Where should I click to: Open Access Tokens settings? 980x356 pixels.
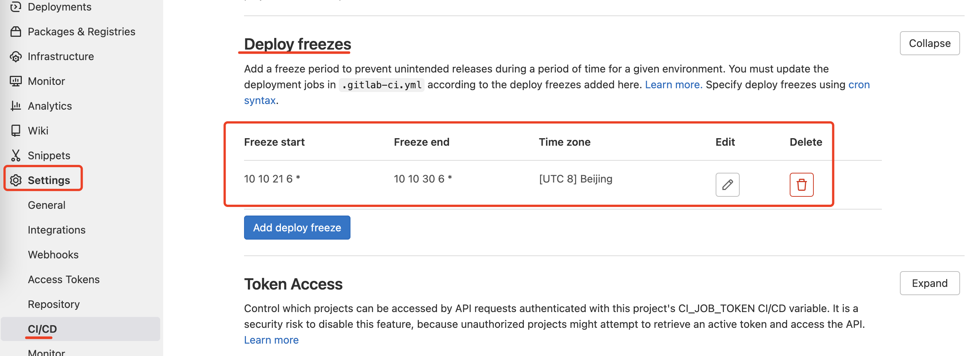[64, 279]
